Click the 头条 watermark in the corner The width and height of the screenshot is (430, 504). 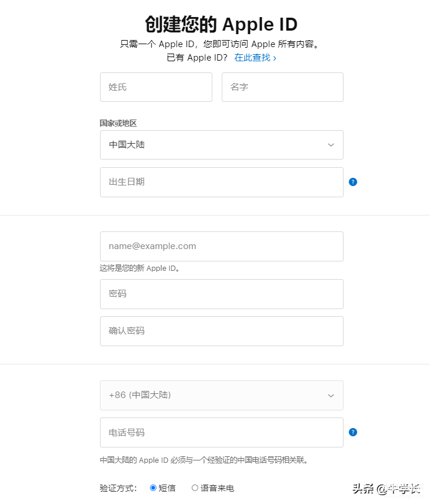click(x=386, y=489)
